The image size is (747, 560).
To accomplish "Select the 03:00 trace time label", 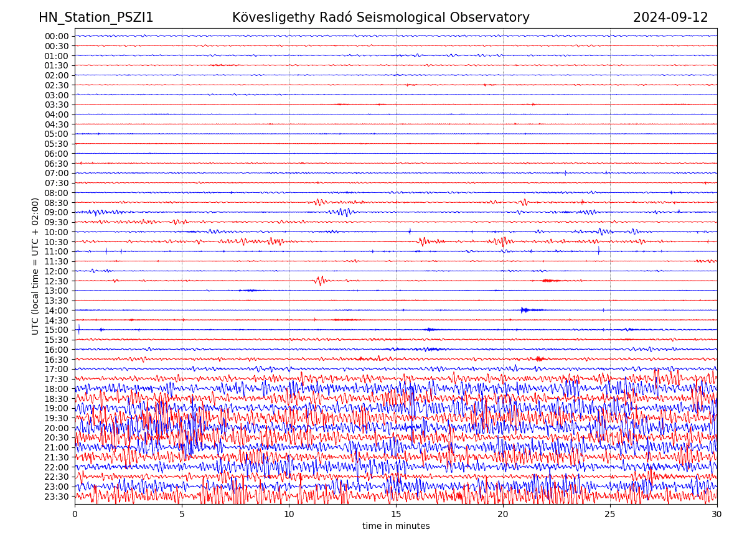I will [x=57, y=95].
